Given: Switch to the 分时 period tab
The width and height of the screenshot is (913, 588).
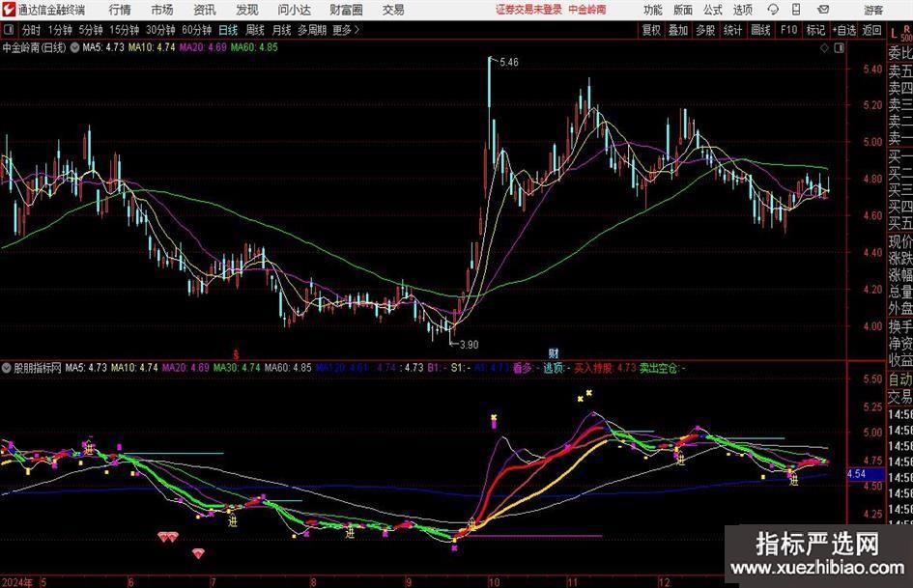Looking at the screenshot, I should pos(31,30).
